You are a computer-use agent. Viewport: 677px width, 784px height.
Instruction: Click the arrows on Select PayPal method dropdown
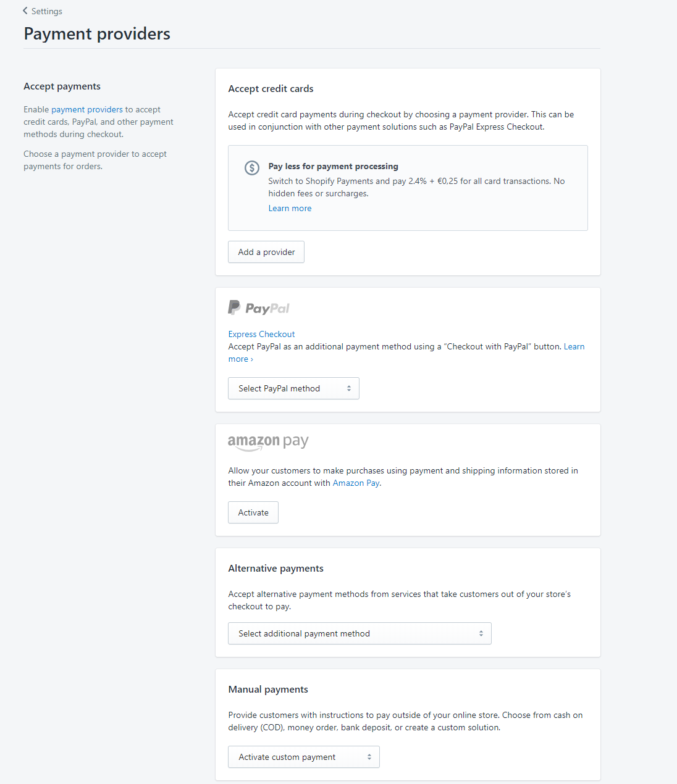pos(349,388)
